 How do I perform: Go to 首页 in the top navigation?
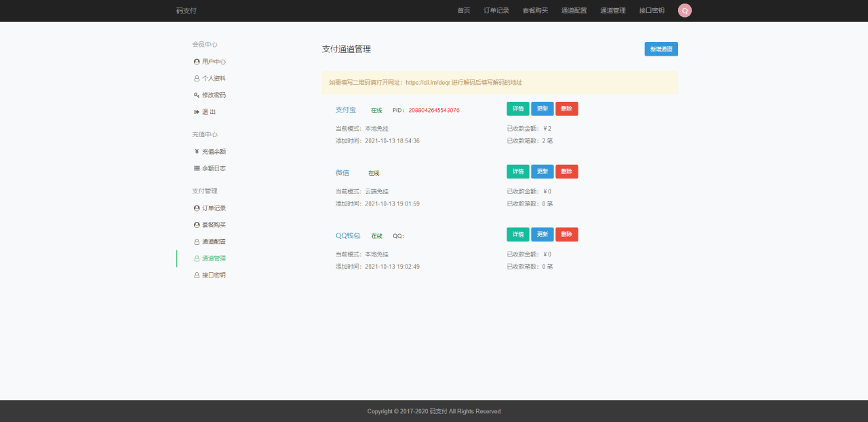click(464, 11)
